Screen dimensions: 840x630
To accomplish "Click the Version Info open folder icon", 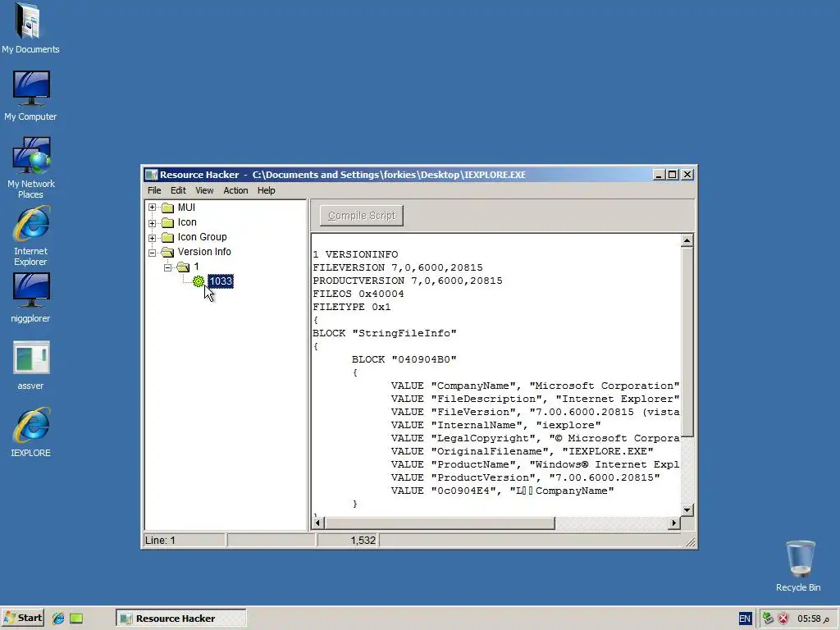I will [x=167, y=252].
